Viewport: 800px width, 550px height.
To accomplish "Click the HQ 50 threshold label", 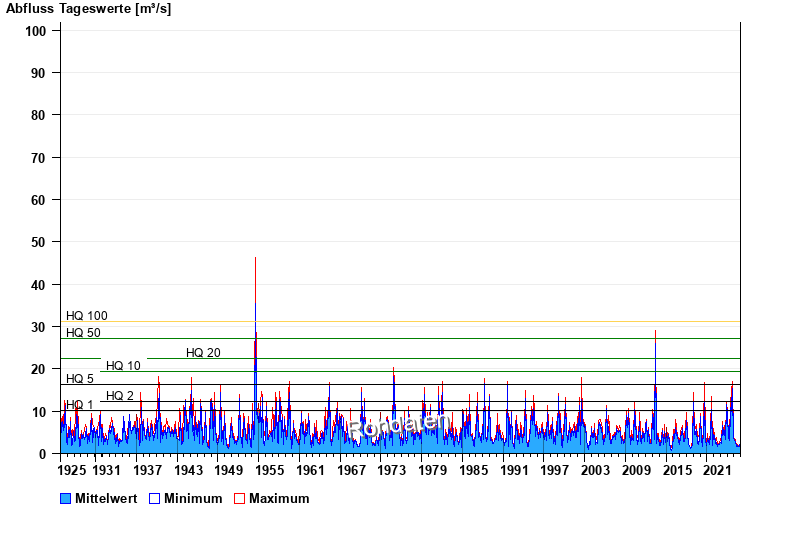I will [x=83, y=333].
